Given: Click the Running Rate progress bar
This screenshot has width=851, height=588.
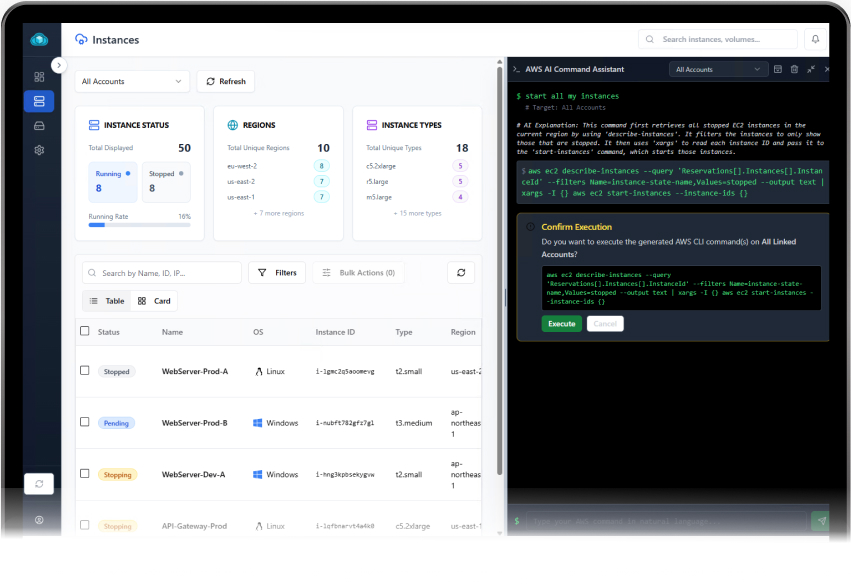Looking at the screenshot, I should (139, 225).
